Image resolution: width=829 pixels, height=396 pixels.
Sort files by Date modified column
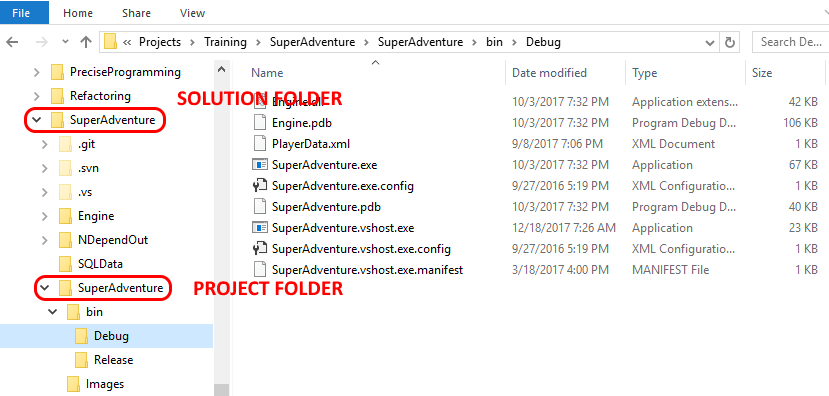[549, 73]
